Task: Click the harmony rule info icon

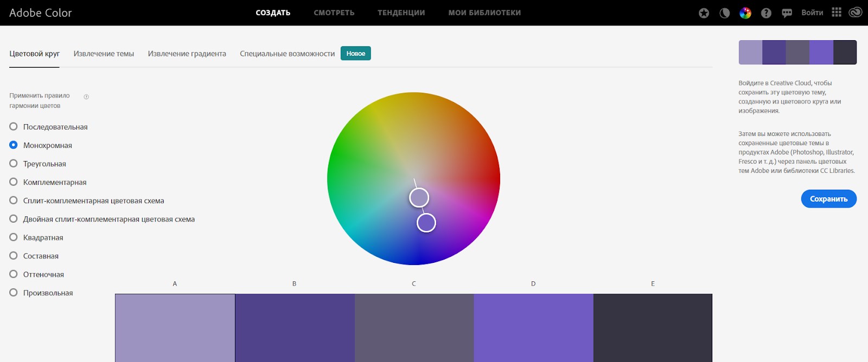Action: (86, 96)
